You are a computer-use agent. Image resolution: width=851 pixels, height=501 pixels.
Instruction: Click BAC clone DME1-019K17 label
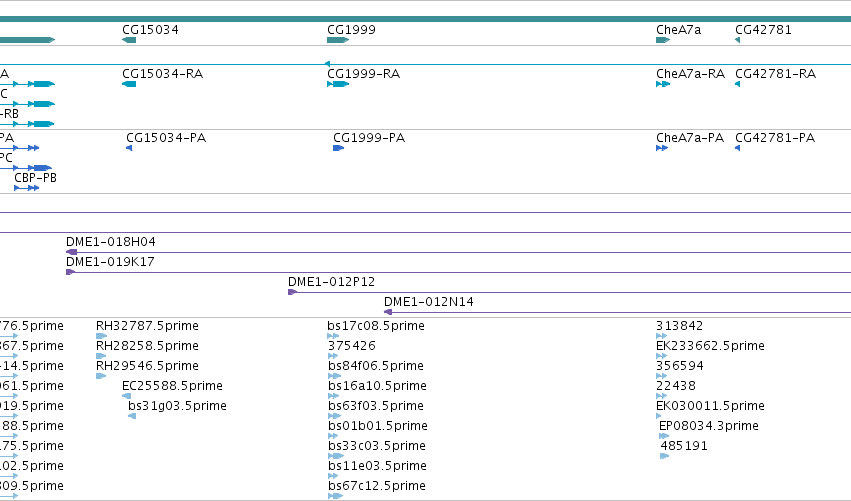click(110, 262)
